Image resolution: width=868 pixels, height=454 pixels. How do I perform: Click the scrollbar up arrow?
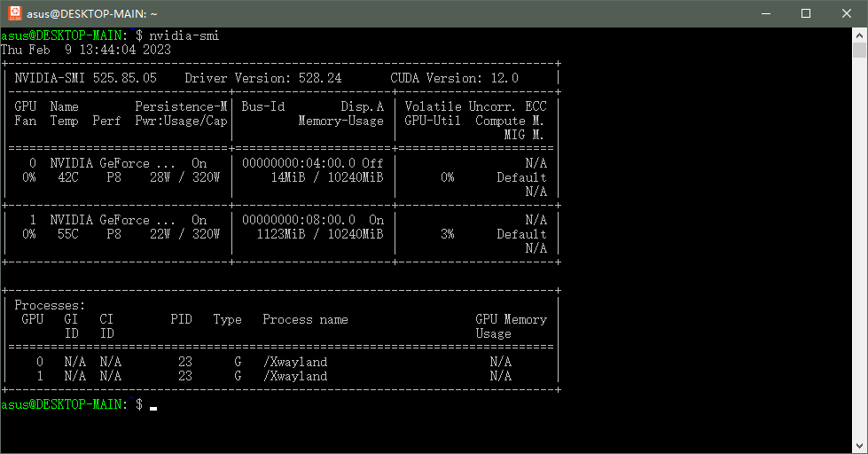tap(859, 35)
